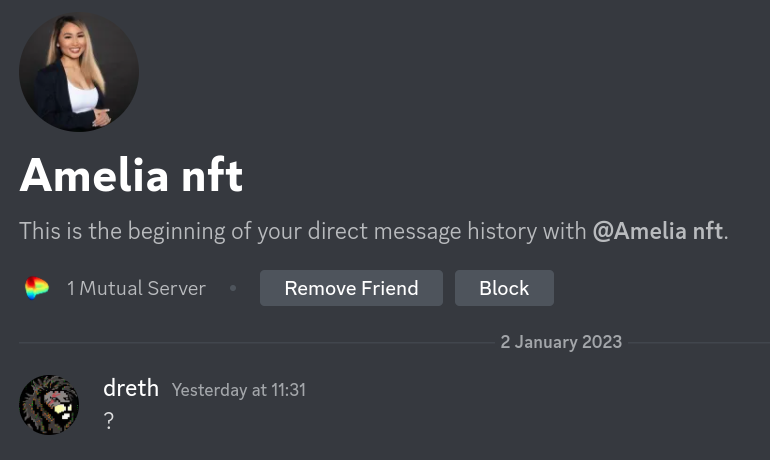The image size is (770, 460).
Task: Click the colorful mutual server icon
Action: [37, 289]
